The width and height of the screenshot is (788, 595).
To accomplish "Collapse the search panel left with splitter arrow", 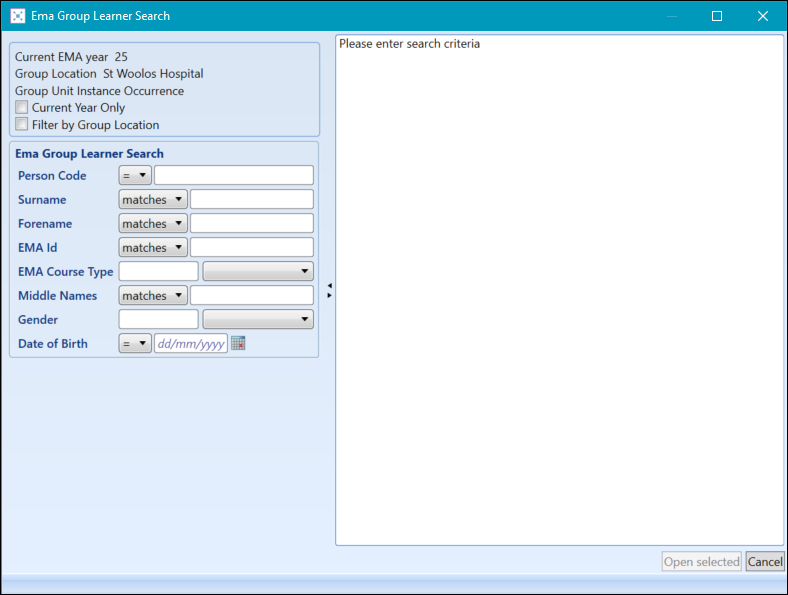I will tap(329, 285).
